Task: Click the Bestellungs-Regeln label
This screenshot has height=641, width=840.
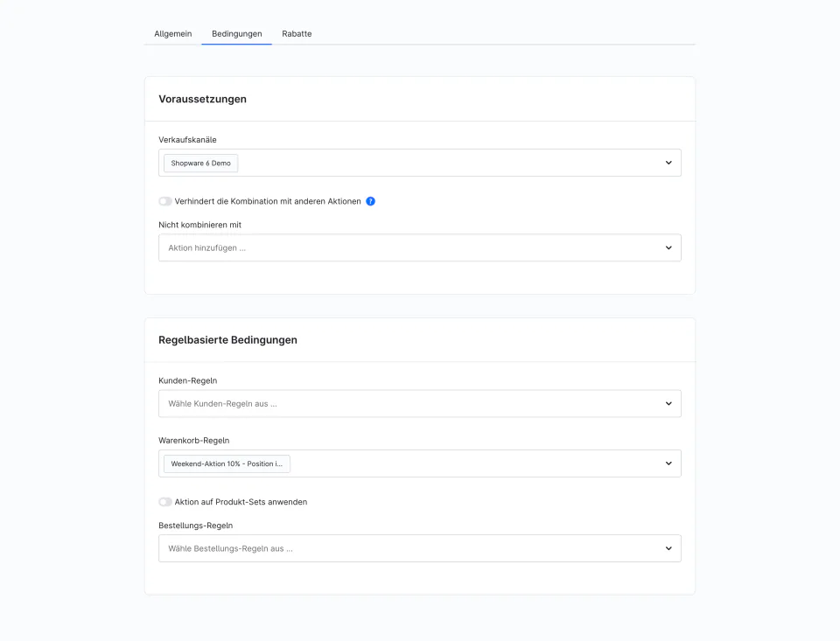Action: [195, 526]
